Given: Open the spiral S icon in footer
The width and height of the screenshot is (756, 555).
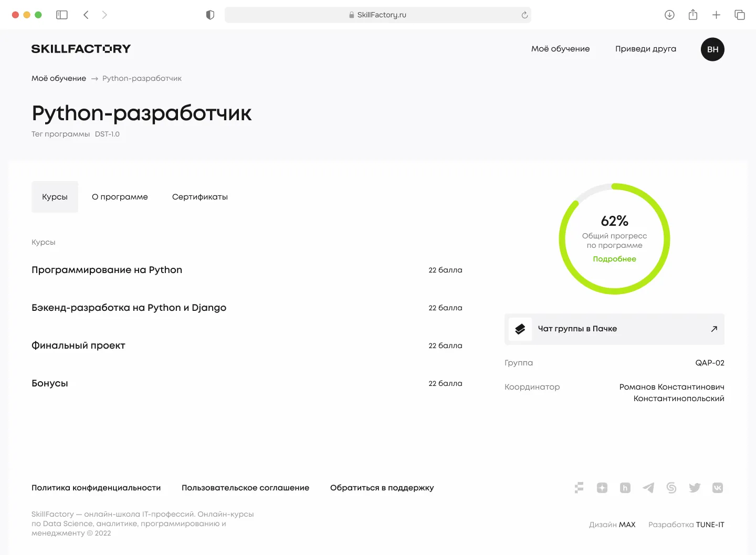Looking at the screenshot, I should (x=671, y=488).
